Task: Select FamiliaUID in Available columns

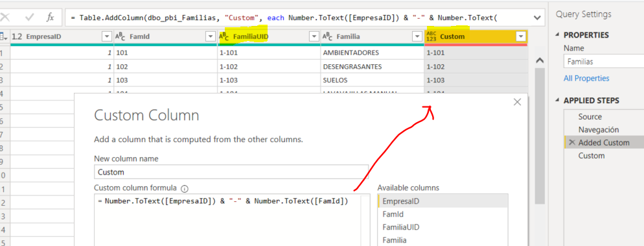Action: pos(443,227)
